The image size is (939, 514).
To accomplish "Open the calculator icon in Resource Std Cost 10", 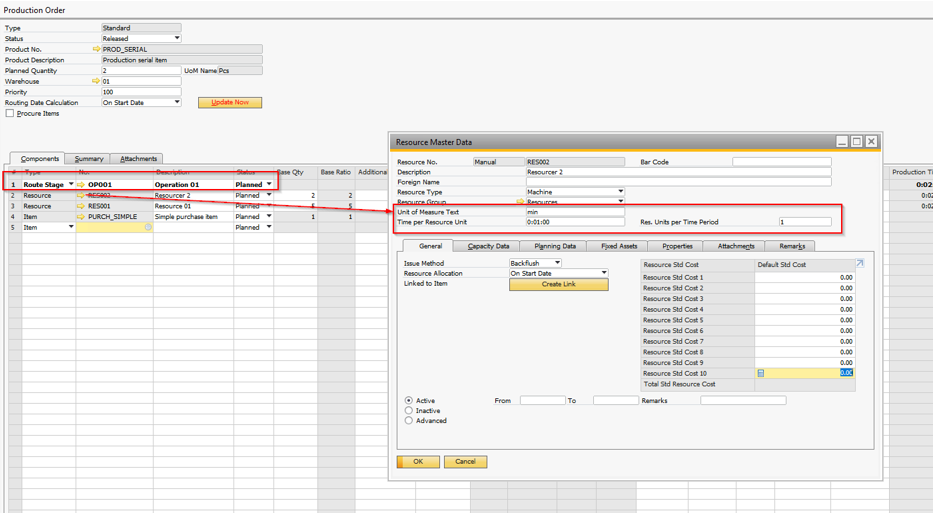I will [x=761, y=373].
